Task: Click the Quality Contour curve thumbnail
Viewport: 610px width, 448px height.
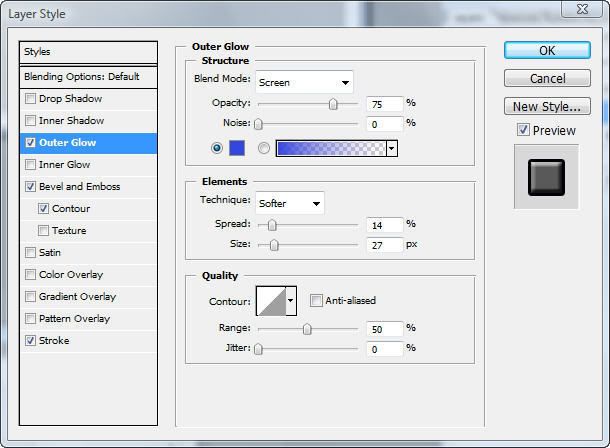Action: 271,301
